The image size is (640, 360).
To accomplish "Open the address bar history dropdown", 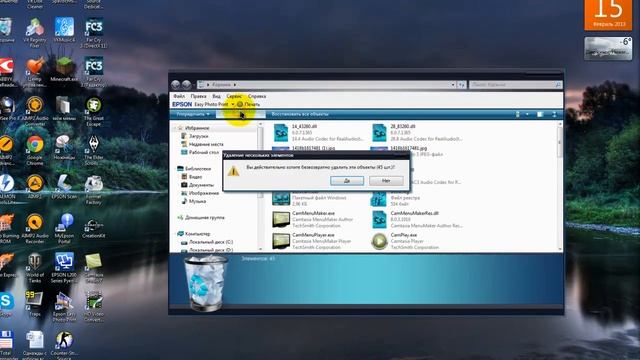I will pyautogui.click(x=453, y=84).
